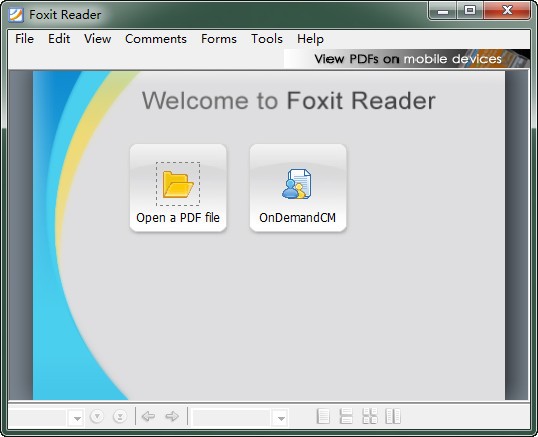Select single page layout icon
538x437 pixels.
pos(323,416)
